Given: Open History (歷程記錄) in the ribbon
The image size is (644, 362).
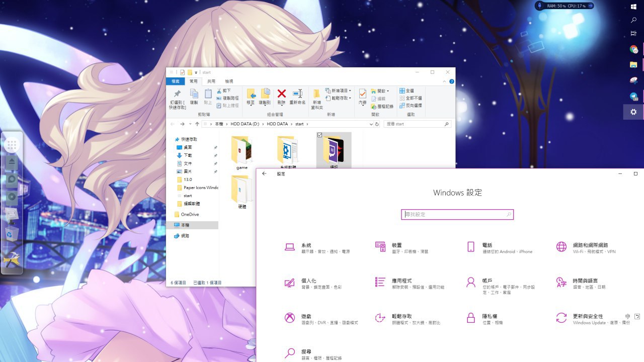Looking at the screenshot, I should click(x=382, y=106).
